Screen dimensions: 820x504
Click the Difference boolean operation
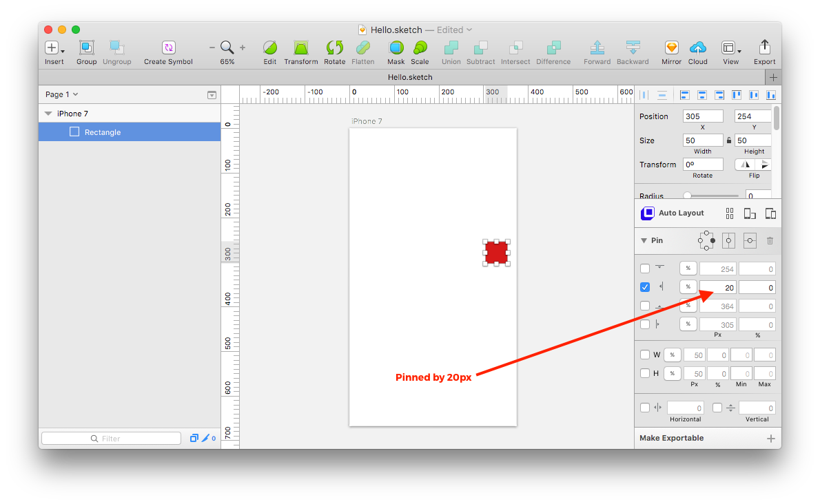pyautogui.click(x=553, y=48)
